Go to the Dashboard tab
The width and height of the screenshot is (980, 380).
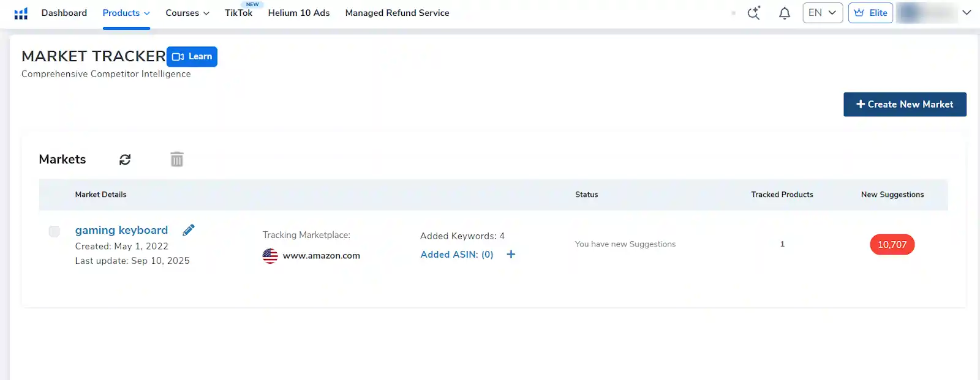pos(64,13)
